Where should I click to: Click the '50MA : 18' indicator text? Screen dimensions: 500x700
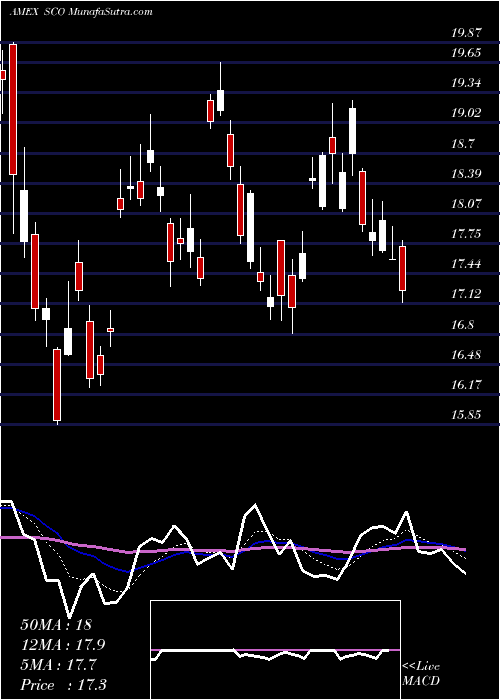coord(56,625)
